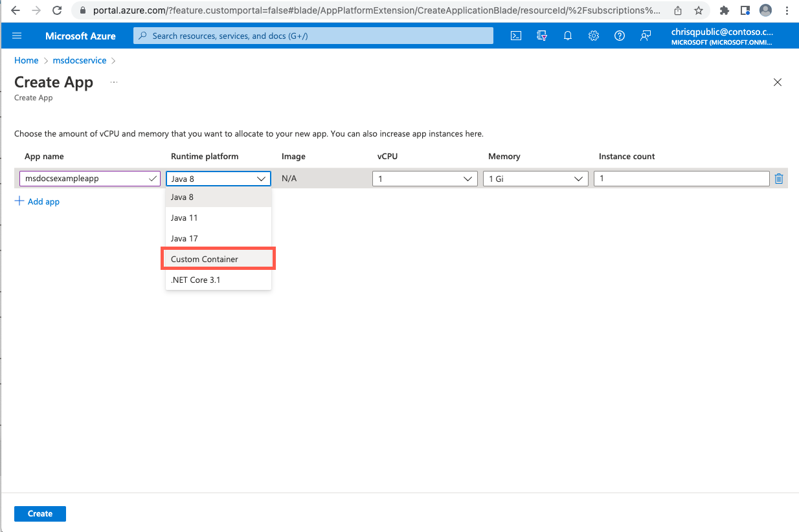Click the Create button
Viewport: 799px width, 532px height.
(x=40, y=513)
